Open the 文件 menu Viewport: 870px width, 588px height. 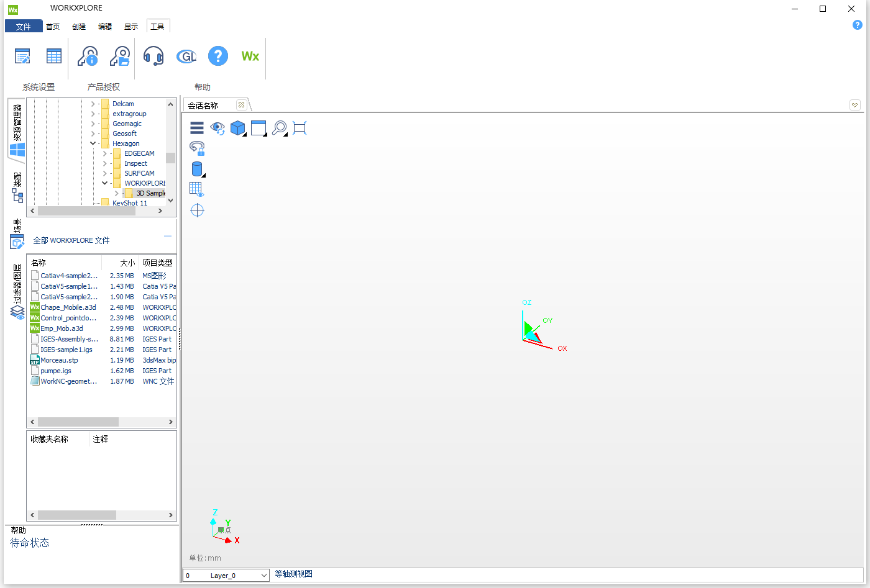(24, 26)
